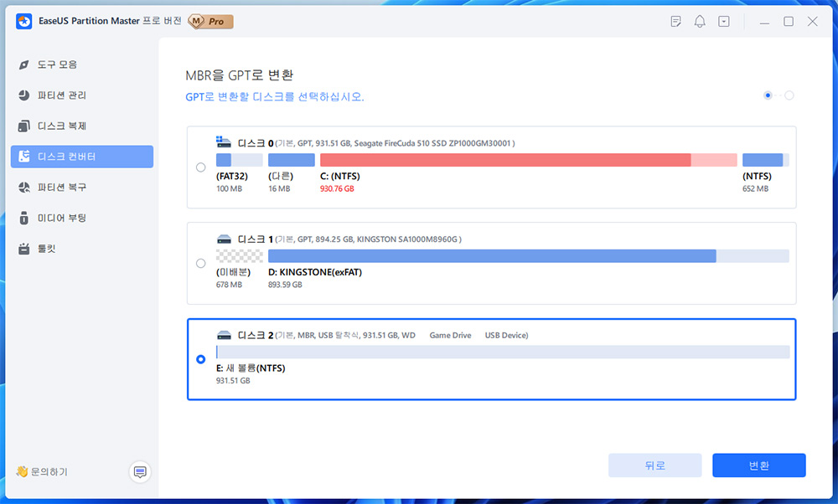Click the 디스크 1 drive icon
The height and width of the screenshot is (504, 838).
pos(224,239)
